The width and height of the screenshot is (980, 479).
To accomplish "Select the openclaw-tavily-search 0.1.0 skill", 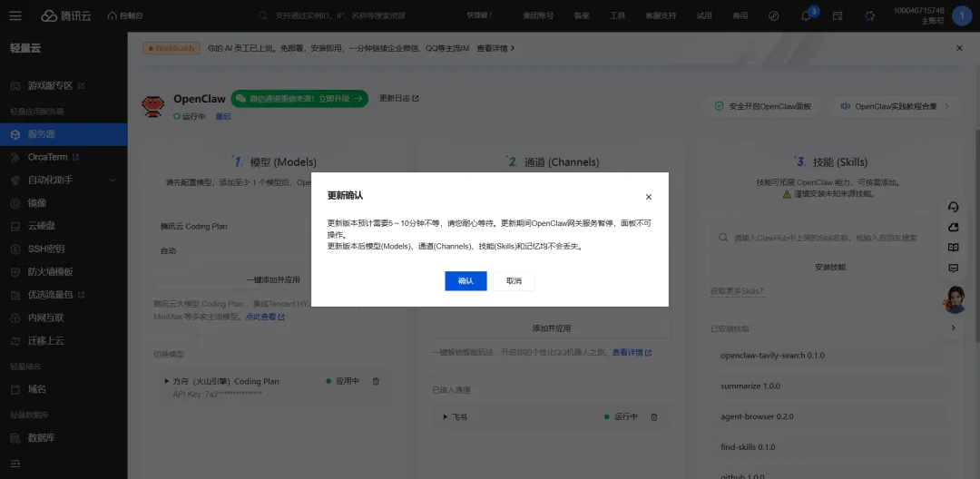I will (x=830, y=356).
